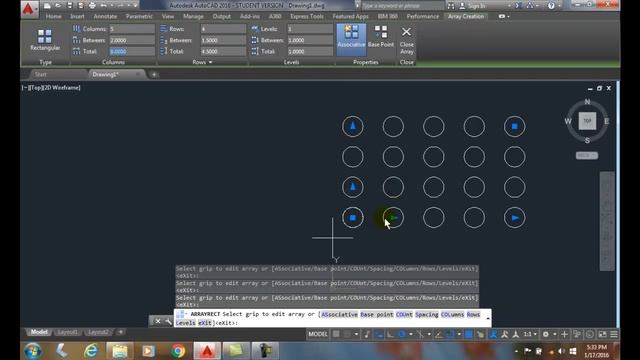Switch to the Layout1 tab
The width and height of the screenshot is (640, 360).
click(67, 332)
